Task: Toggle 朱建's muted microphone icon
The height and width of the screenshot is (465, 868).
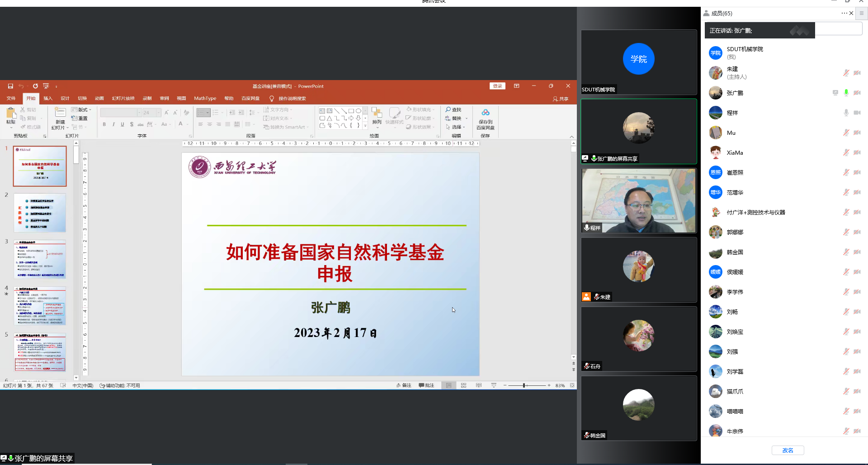Action: pos(846,73)
